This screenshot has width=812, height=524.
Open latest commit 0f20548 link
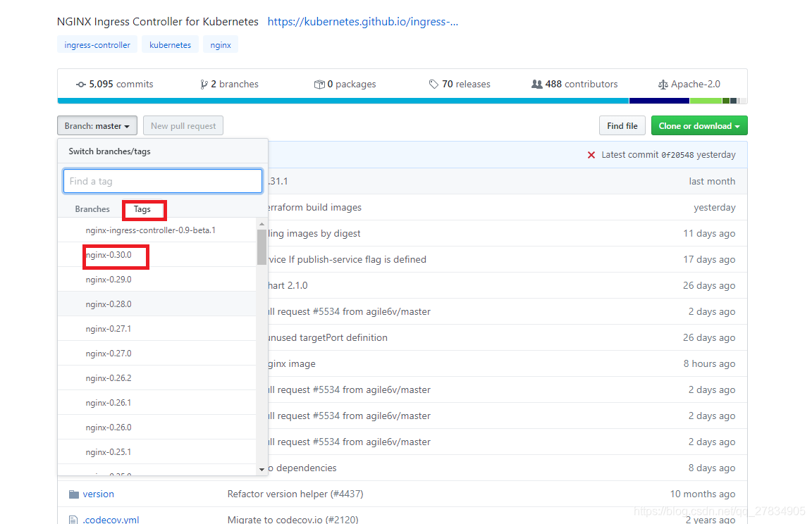pyautogui.click(x=677, y=155)
